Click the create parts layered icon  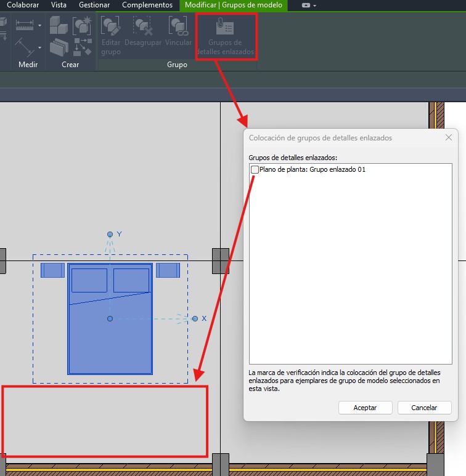click(59, 47)
